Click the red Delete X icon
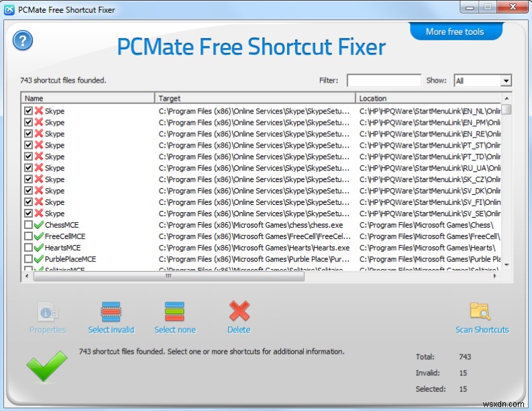 point(240,311)
